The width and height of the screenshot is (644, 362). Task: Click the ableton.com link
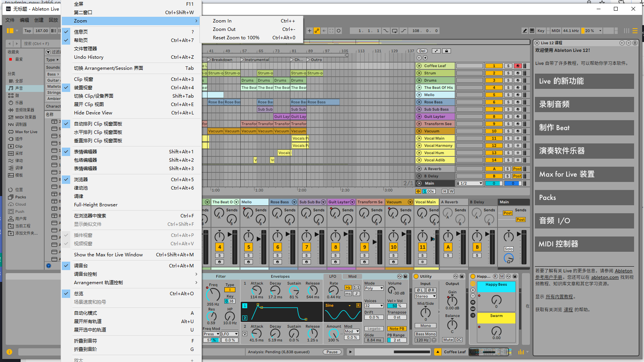(x=605, y=277)
